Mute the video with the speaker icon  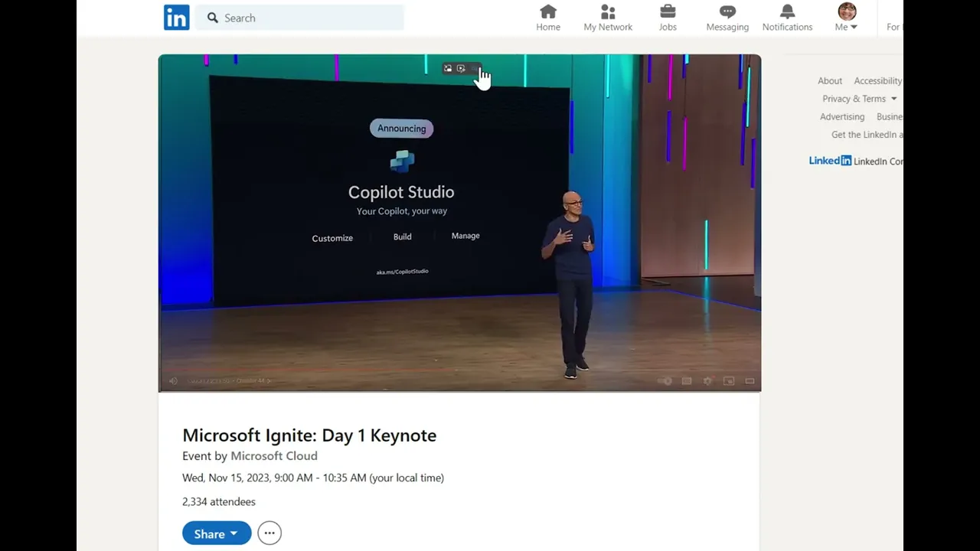[173, 381]
